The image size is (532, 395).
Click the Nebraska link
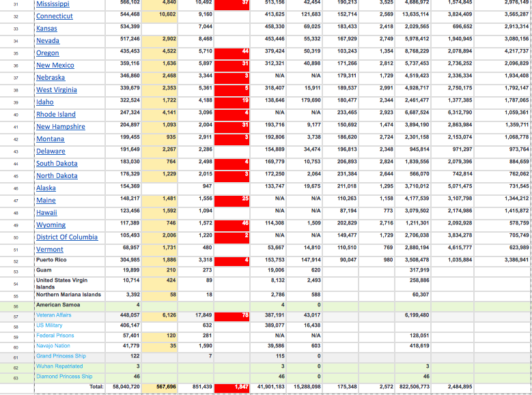51,77
